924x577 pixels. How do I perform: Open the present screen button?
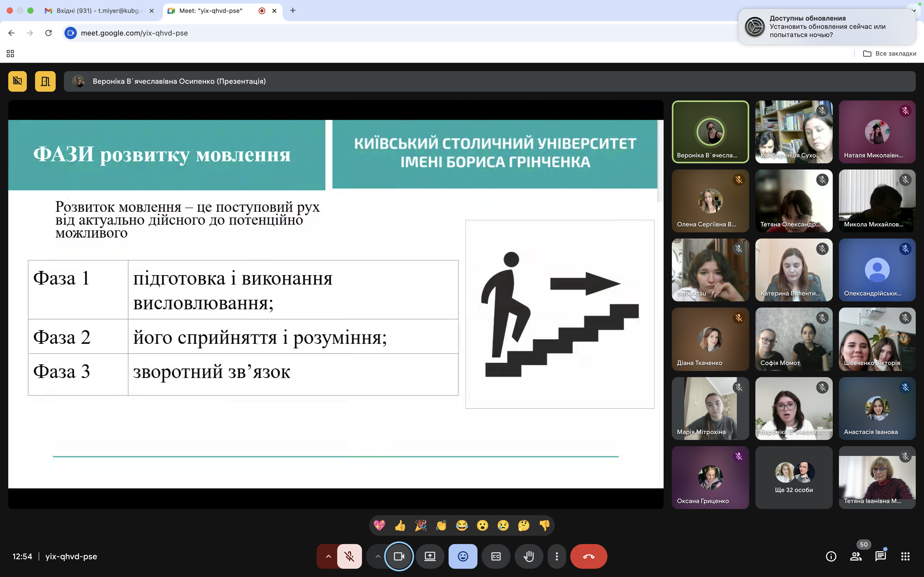tap(430, 556)
